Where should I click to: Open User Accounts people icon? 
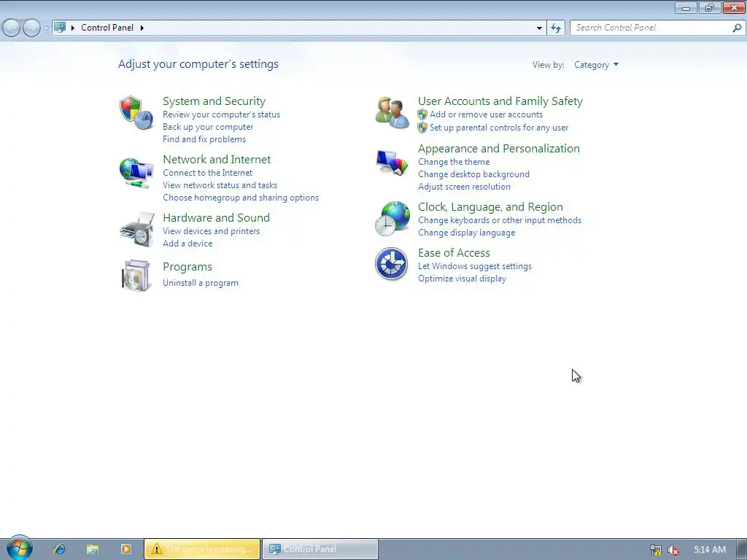392,112
